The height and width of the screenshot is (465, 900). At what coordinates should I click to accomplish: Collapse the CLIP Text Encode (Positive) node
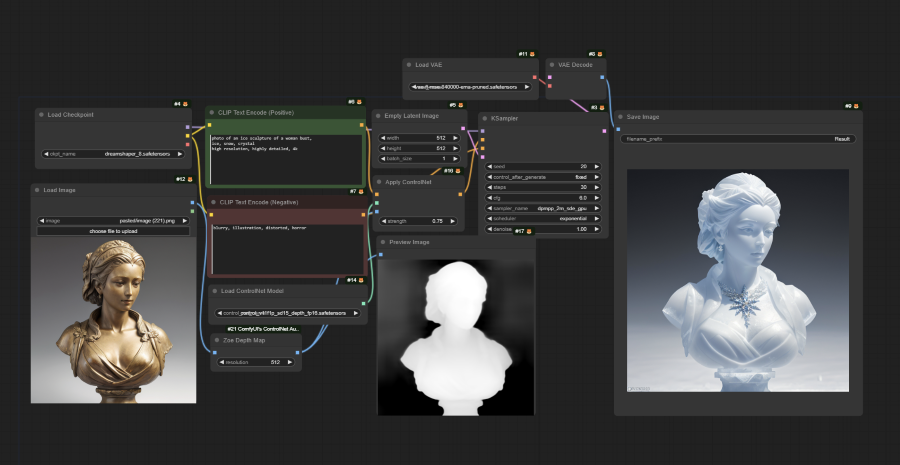tap(212, 113)
